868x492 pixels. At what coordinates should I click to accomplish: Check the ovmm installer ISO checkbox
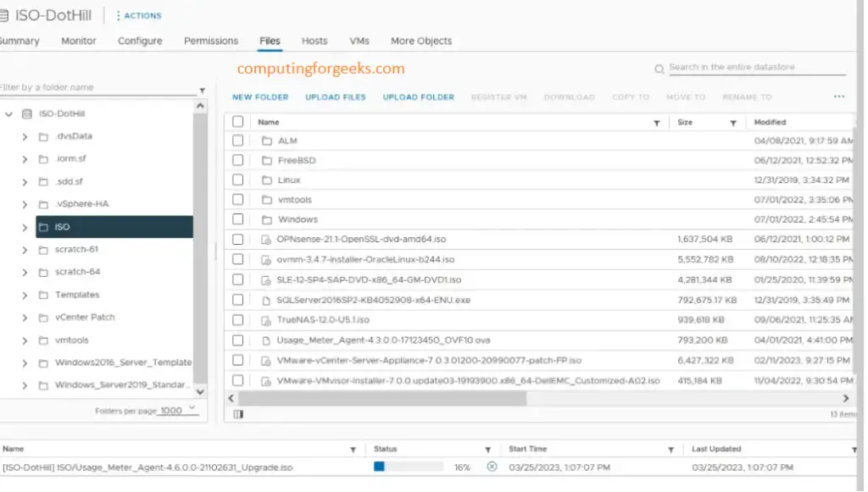[x=237, y=259]
